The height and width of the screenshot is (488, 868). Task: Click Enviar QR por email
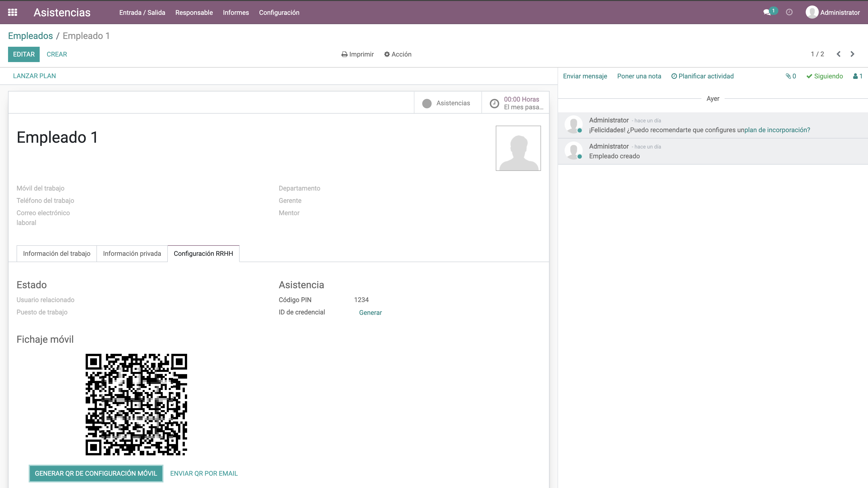click(x=204, y=473)
